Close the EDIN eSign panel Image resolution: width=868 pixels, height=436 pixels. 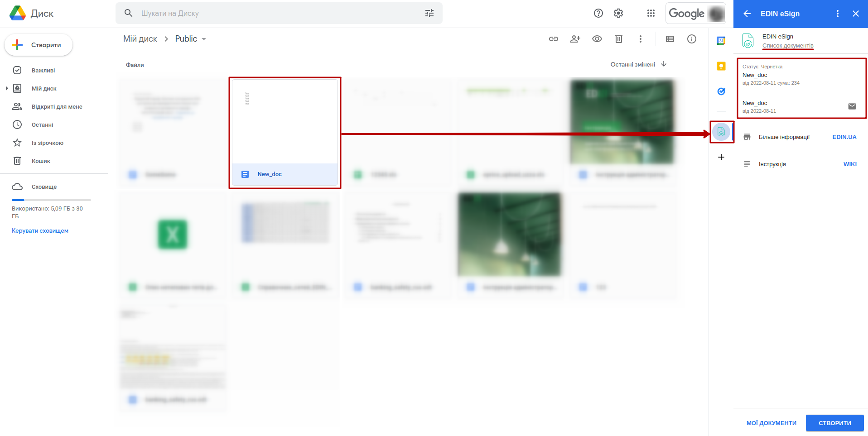point(856,14)
